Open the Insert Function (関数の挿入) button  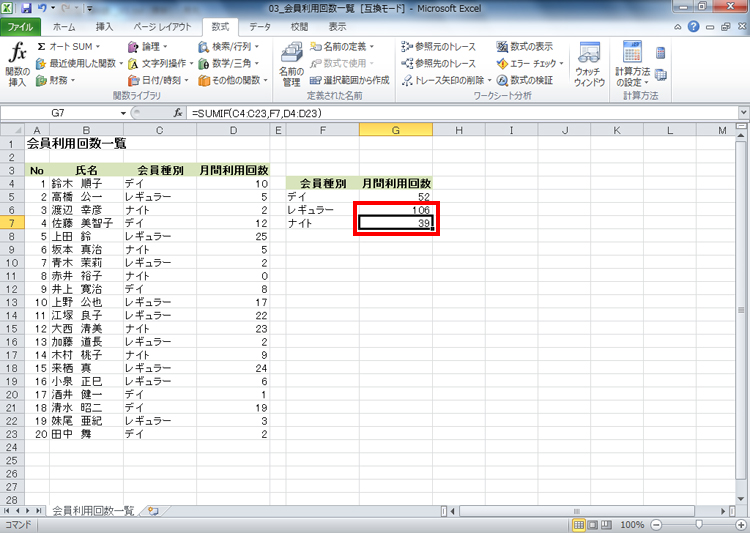point(18,65)
